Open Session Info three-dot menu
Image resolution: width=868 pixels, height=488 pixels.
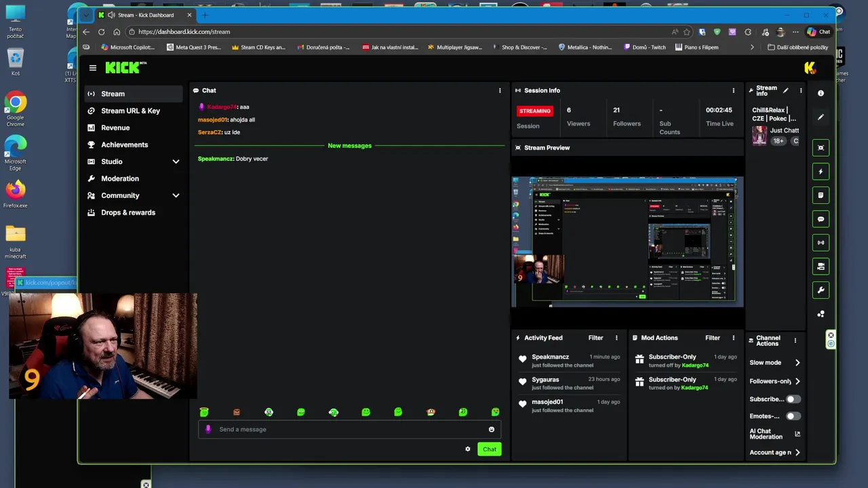coord(733,90)
